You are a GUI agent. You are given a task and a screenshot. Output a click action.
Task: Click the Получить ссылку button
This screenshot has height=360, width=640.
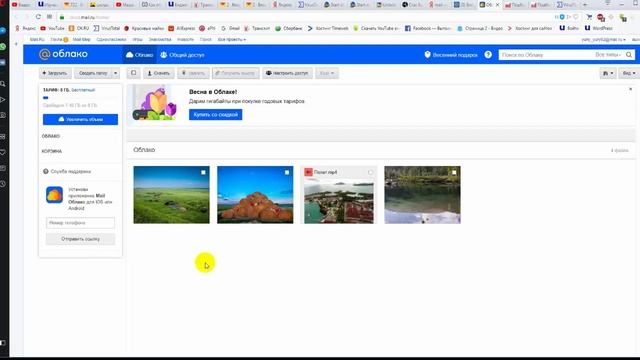[x=235, y=73]
